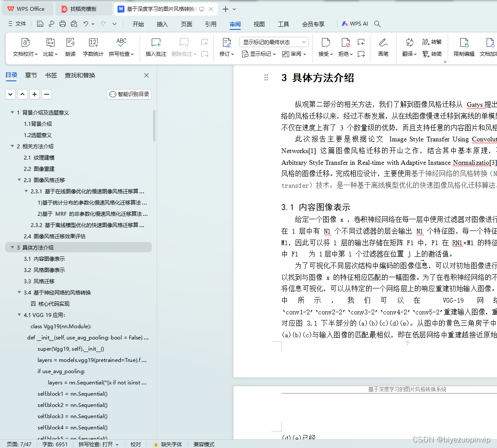The width and height of the screenshot is (497, 448).
Task: Convert text with 繁转简 button
Action: click(x=432, y=54)
